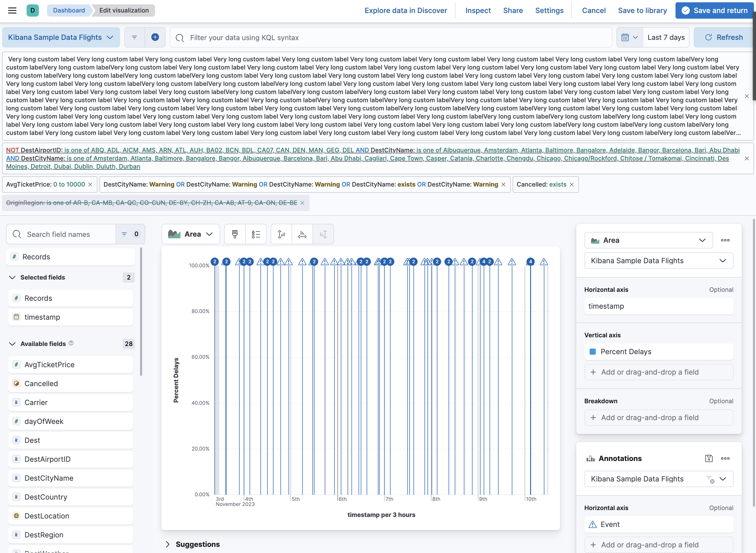Click the Event warning triangle icon

pyautogui.click(x=593, y=524)
